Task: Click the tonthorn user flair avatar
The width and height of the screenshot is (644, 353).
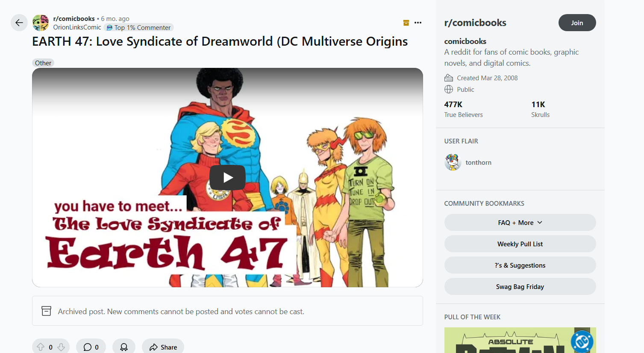Action: coord(453,162)
